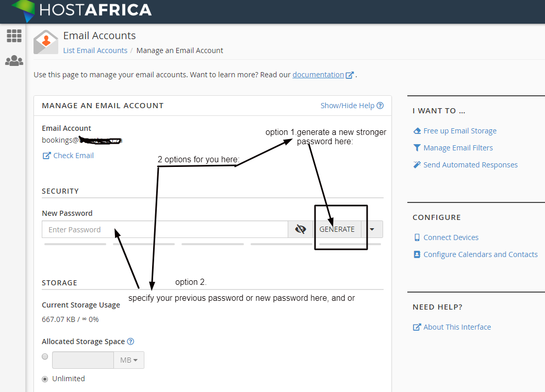545x392 pixels.
Task: Open Free up Email Storage link
Action: tap(459, 131)
